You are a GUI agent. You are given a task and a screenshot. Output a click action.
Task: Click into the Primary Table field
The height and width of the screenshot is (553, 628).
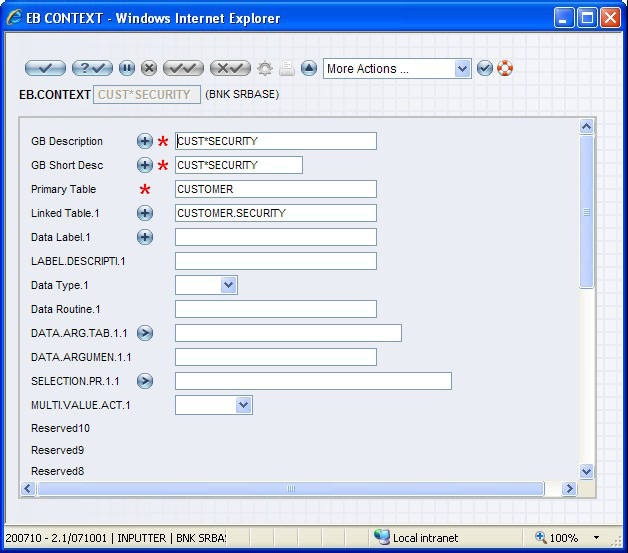click(x=275, y=189)
